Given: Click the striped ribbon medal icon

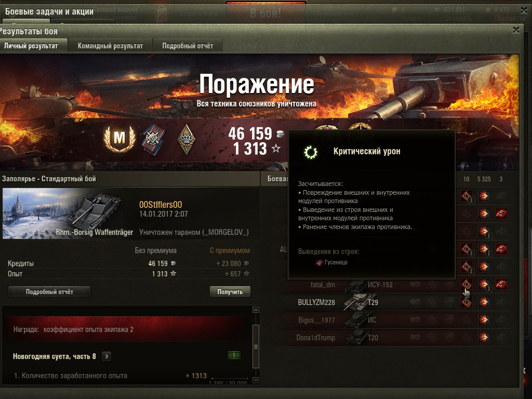Looking at the screenshot, I should 154,139.
